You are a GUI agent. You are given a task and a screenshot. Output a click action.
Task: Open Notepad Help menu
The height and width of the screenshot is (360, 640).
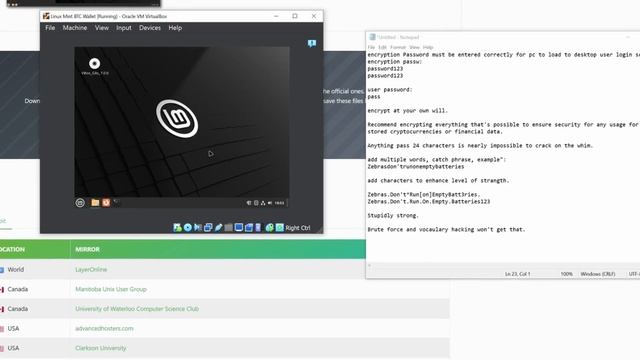click(428, 47)
